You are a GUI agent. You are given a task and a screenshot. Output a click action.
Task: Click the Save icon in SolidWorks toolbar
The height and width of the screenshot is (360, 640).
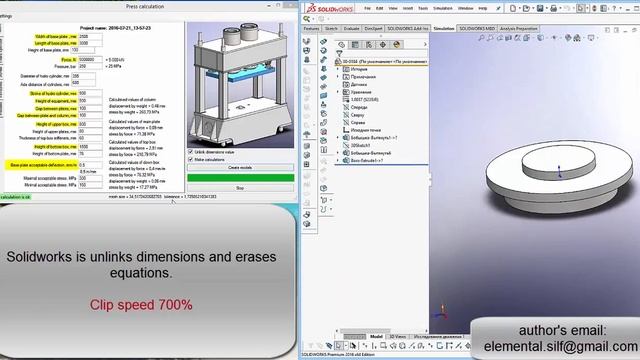click(540, 8)
